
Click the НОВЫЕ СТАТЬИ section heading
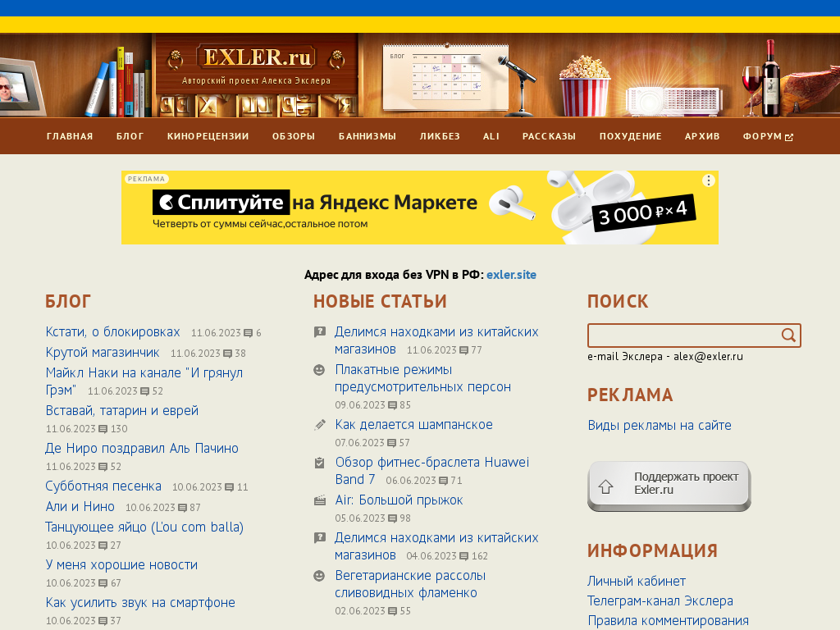380,302
